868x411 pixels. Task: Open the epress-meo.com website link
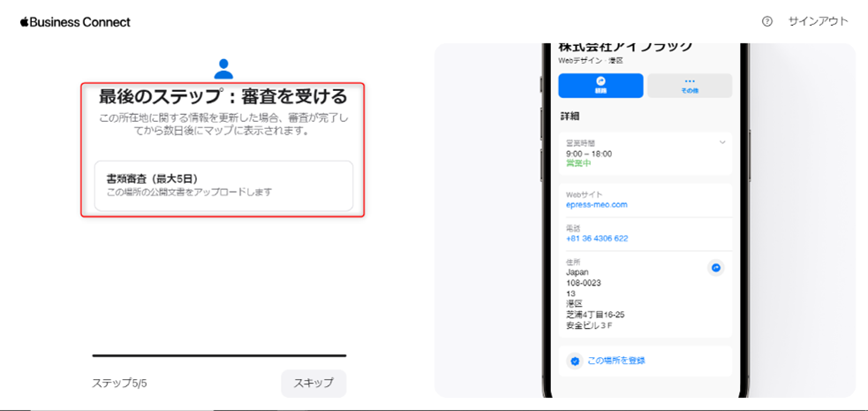point(597,204)
